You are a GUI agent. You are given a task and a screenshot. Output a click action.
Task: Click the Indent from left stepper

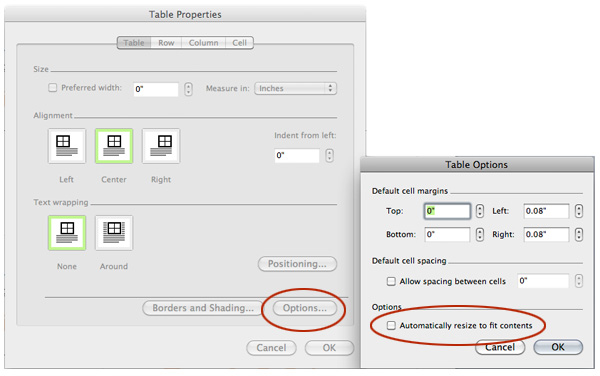(x=329, y=156)
